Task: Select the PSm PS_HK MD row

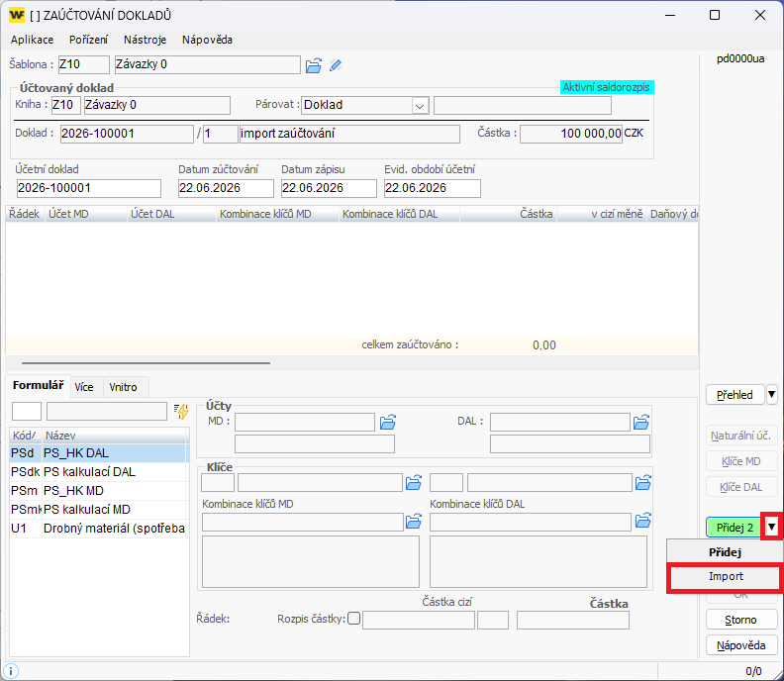Action: coord(98,491)
